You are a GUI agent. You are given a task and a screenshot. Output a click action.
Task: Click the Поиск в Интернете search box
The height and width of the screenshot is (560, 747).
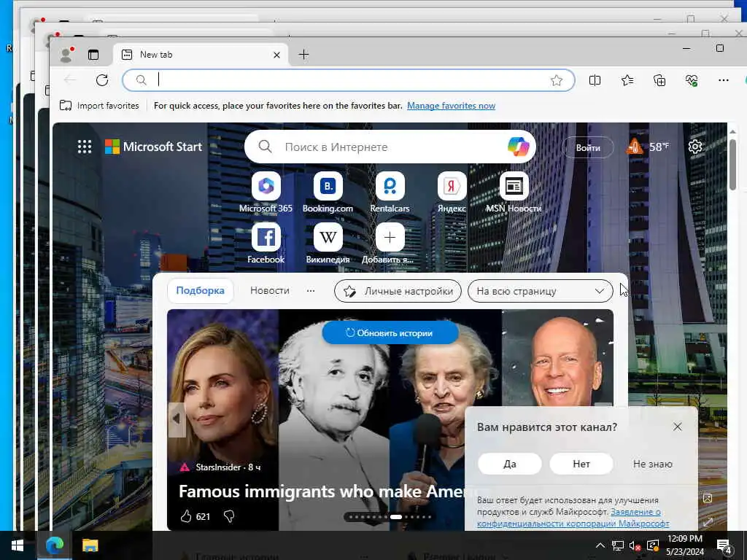(390, 147)
